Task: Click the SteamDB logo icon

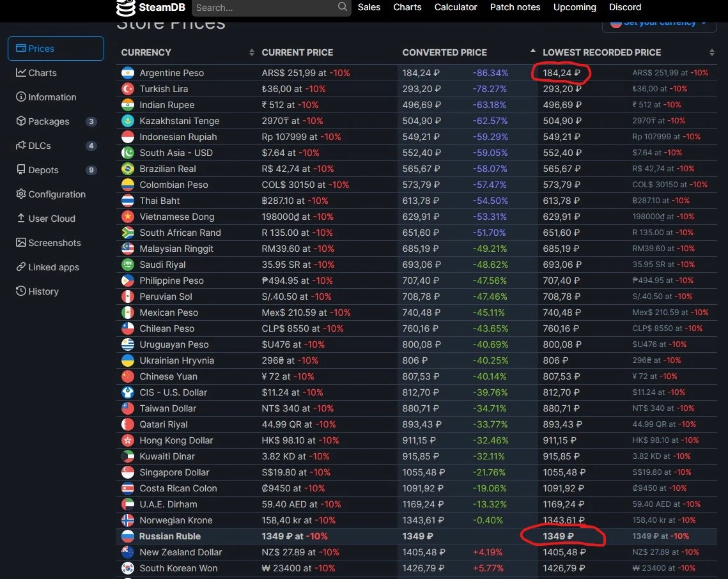Action: [125, 8]
